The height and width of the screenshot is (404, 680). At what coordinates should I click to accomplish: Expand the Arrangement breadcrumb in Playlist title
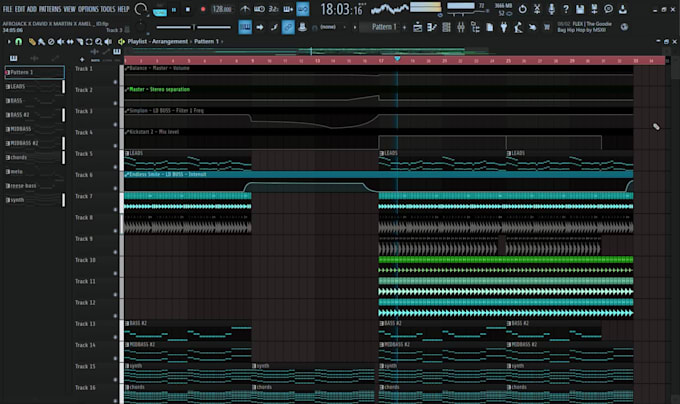(170, 42)
